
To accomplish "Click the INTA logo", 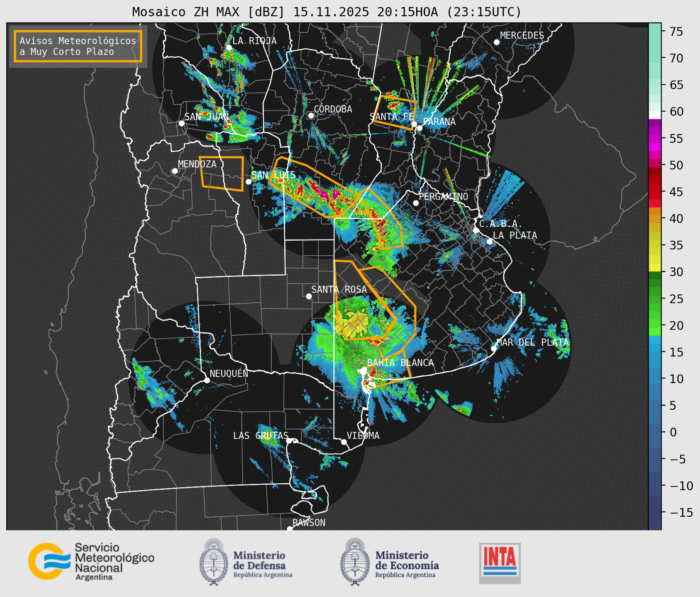I will click(500, 563).
